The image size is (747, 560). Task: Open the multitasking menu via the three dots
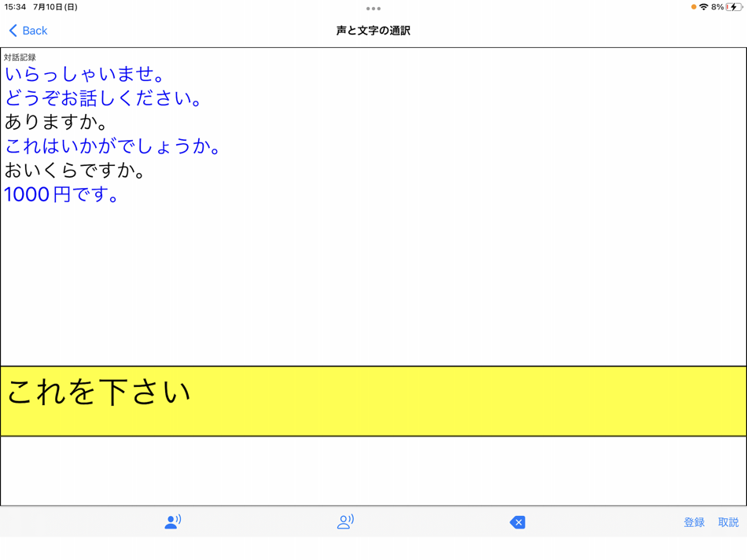[x=373, y=9]
